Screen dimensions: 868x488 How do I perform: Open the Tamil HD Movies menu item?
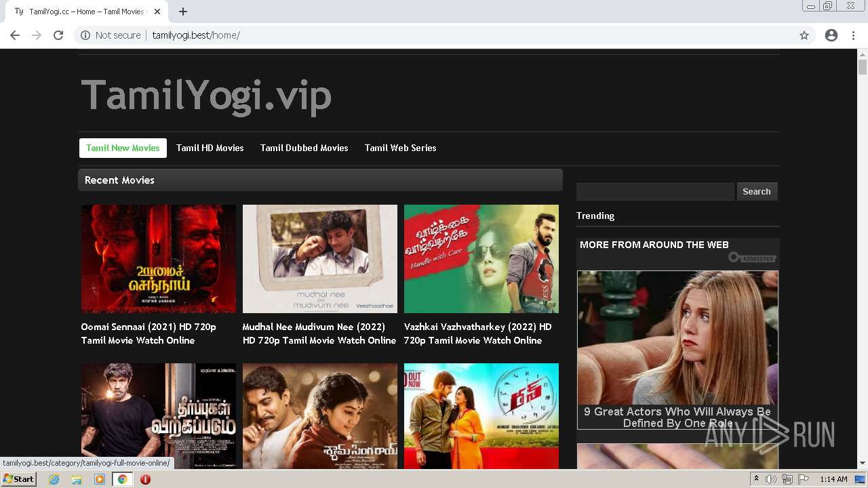[x=210, y=148]
